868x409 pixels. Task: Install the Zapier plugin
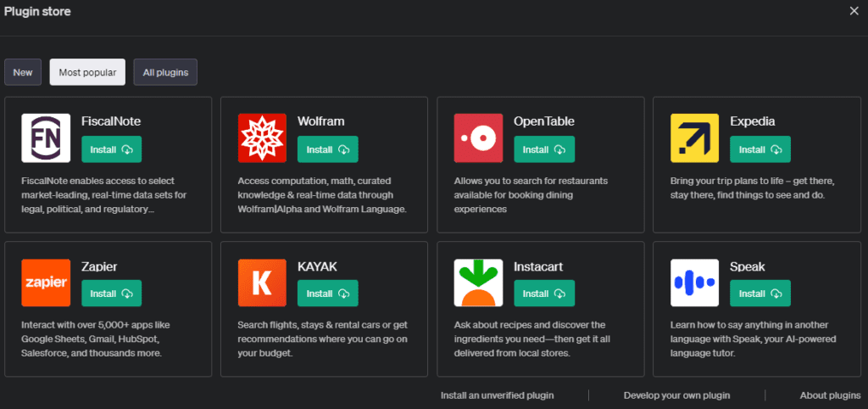pyautogui.click(x=111, y=293)
